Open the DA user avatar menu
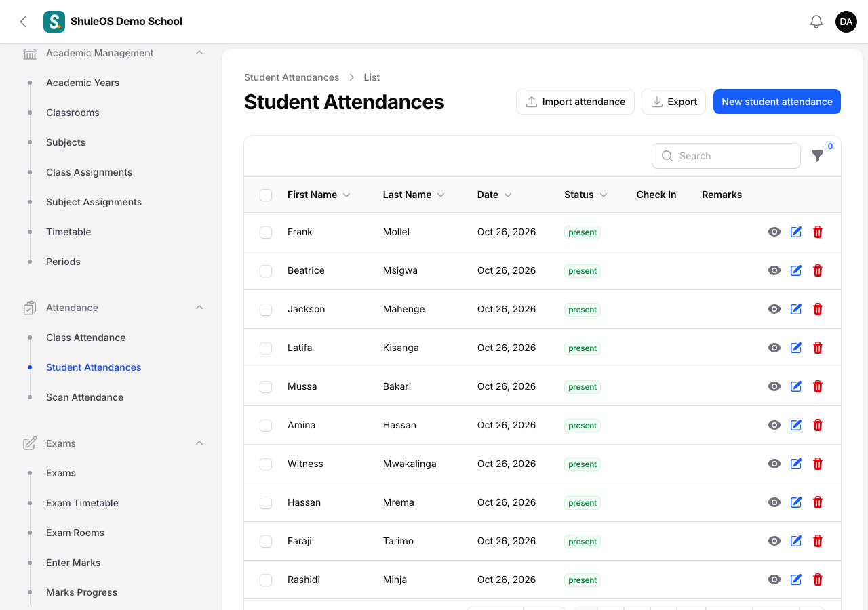Viewport: 868px width, 610px height. click(x=846, y=22)
